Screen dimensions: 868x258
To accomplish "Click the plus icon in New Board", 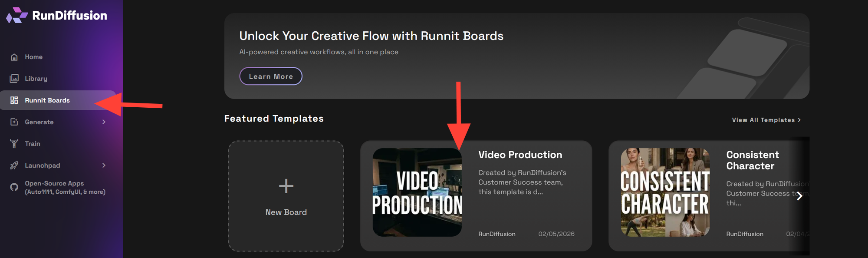I will point(286,186).
